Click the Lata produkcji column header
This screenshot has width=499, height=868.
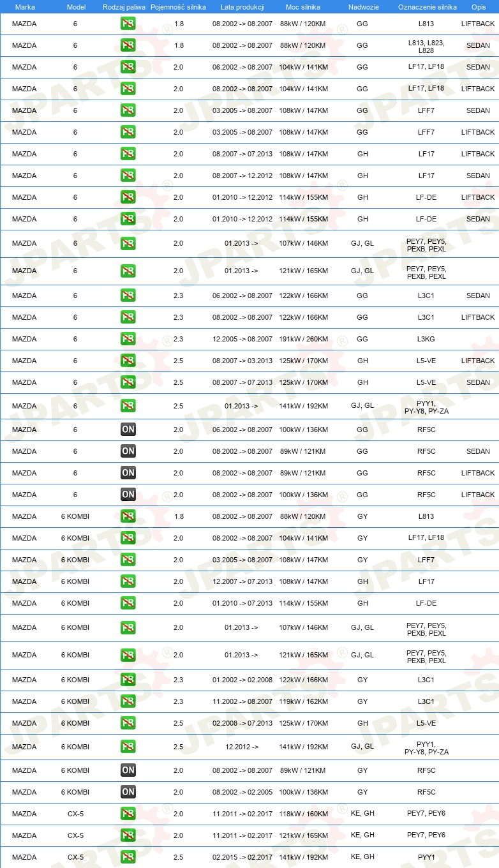click(x=242, y=6)
